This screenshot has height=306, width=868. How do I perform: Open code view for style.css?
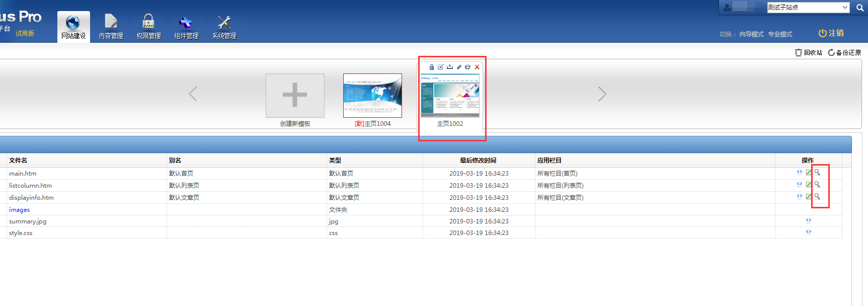click(809, 232)
